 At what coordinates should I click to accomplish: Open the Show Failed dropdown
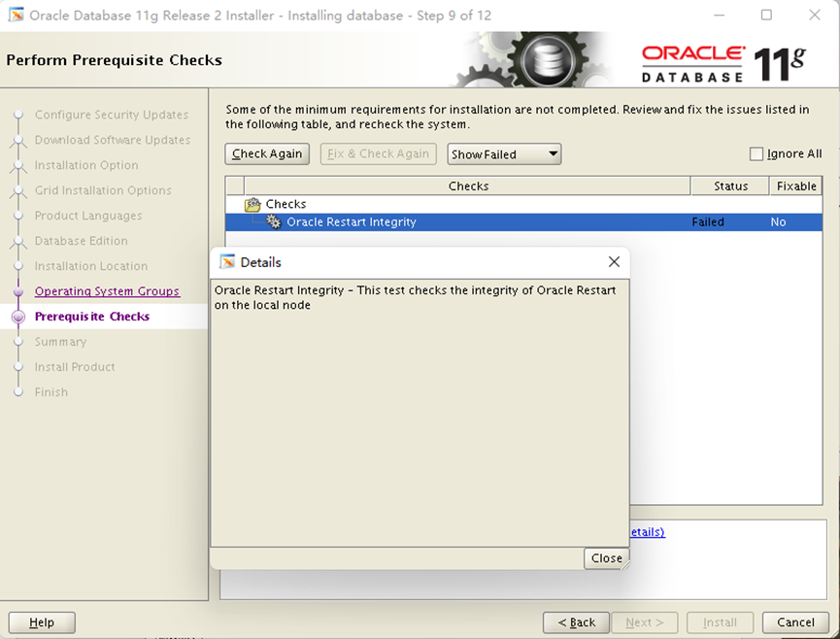(504, 154)
